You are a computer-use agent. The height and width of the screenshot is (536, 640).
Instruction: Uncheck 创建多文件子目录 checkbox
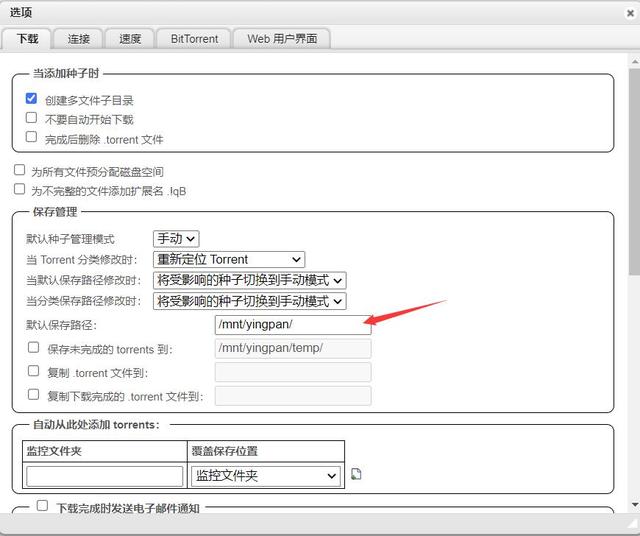tap(32, 99)
